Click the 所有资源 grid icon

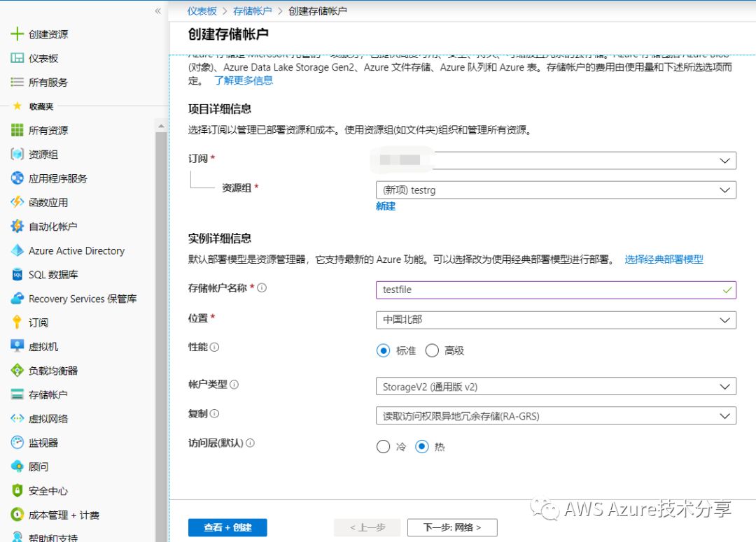tap(17, 130)
